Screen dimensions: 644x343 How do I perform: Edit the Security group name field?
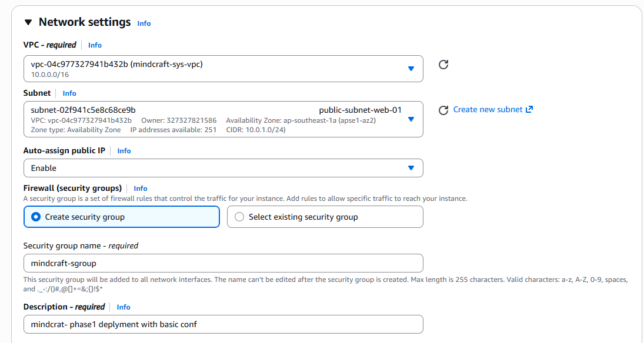pyautogui.click(x=223, y=263)
